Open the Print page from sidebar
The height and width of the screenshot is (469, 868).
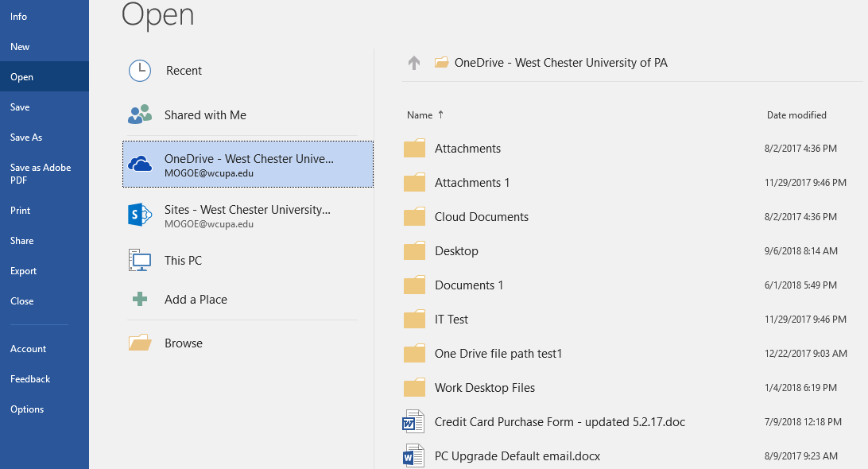click(x=21, y=211)
